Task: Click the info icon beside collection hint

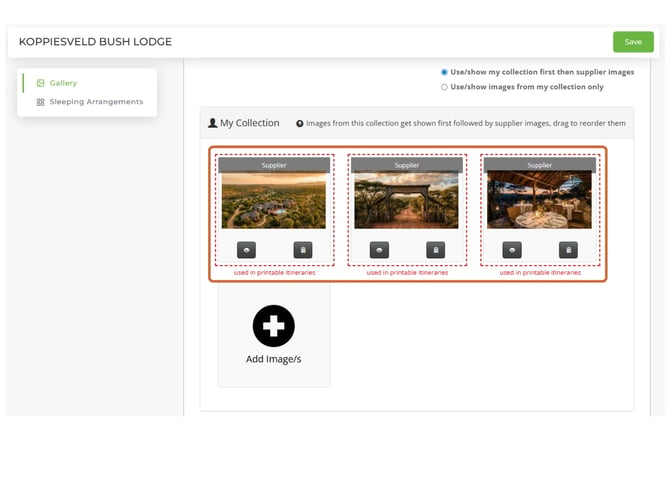Action: tap(300, 123)
